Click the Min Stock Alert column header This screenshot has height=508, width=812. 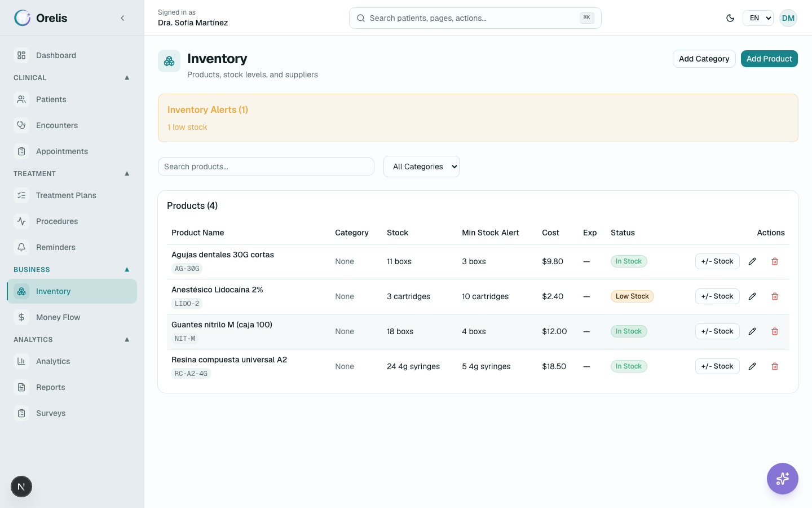tap(491, 233)
